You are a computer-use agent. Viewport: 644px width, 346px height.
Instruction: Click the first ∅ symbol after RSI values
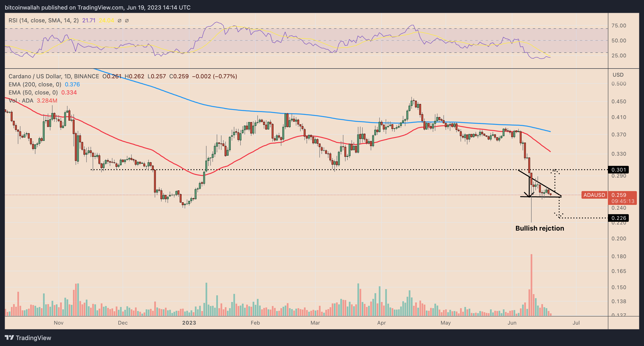(120, 20)
